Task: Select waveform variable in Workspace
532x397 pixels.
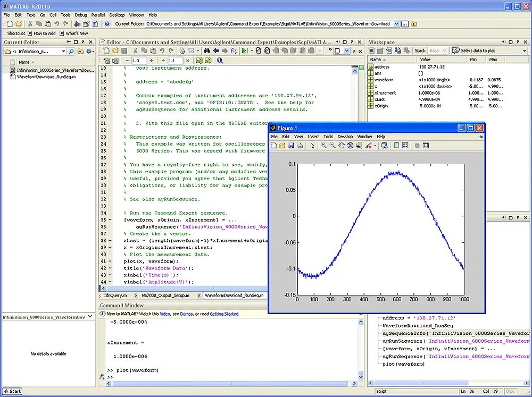Action: point(384,80)
